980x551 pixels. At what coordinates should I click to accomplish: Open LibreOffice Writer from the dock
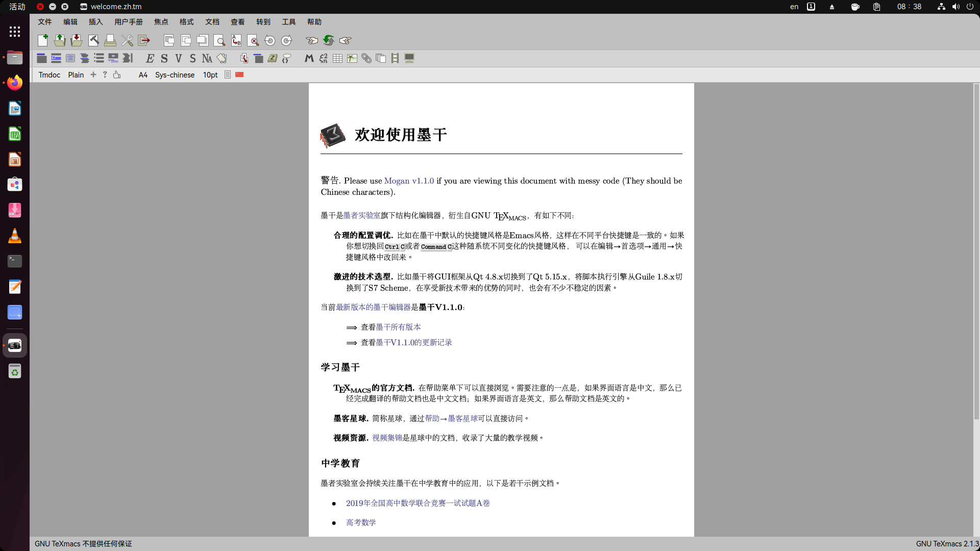click(15, 108)
